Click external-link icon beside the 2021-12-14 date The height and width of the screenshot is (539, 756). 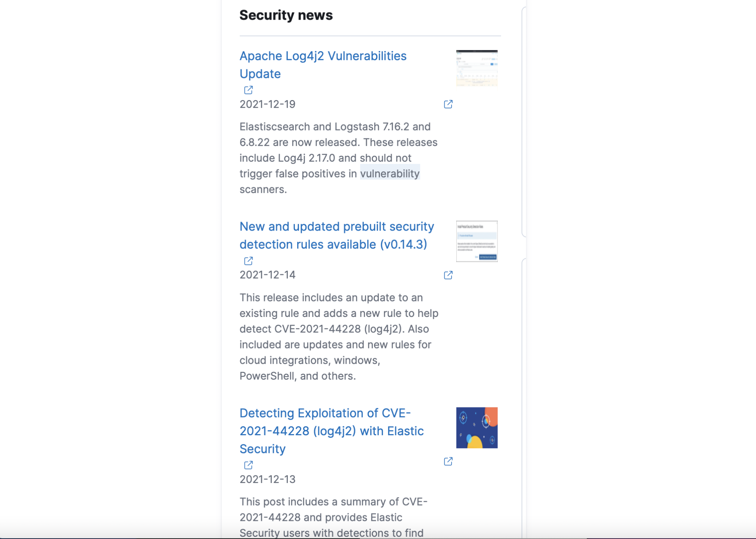tap(448, 275)
